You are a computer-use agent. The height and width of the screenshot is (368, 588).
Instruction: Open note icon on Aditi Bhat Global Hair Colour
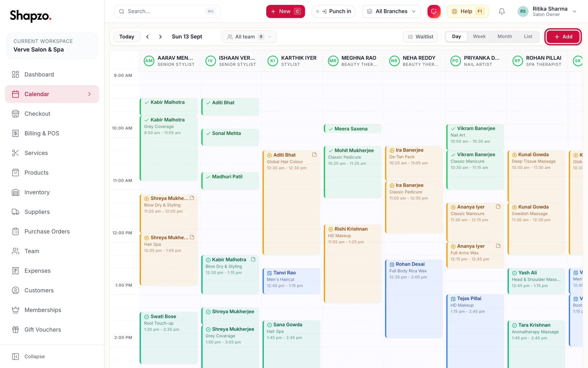click(x=314, y=155)
